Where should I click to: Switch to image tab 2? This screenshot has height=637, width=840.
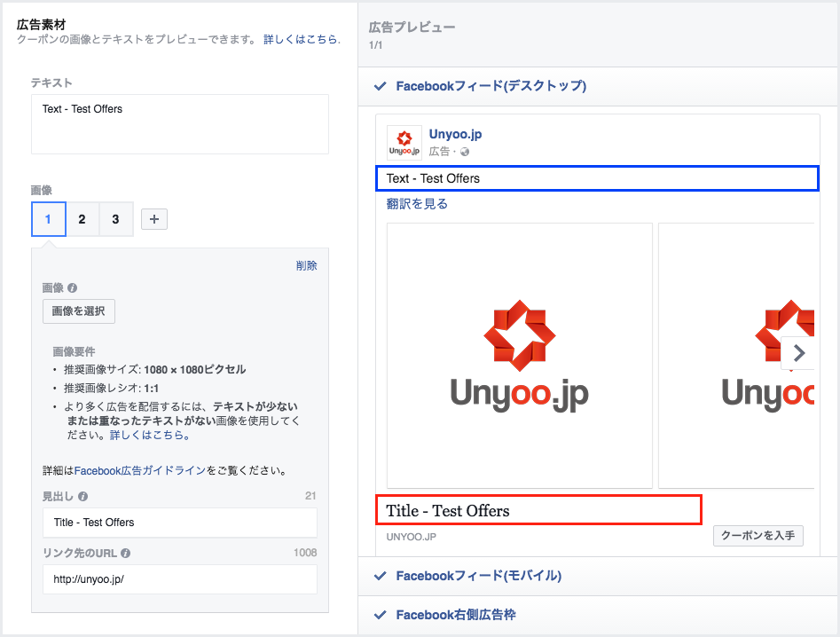point(82,219)
